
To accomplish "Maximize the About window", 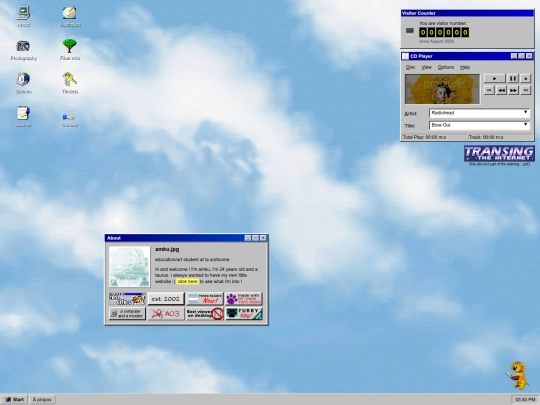I will point(256,238).
